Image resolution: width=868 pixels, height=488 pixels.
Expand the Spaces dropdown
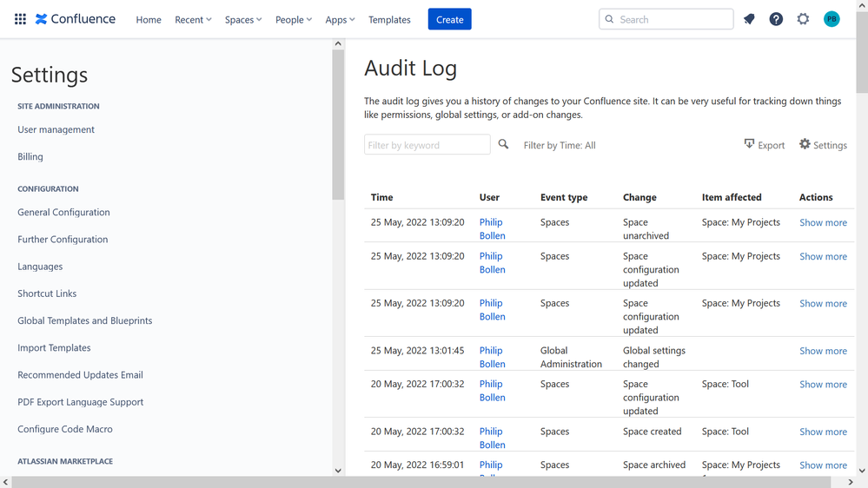pos(243,19)
